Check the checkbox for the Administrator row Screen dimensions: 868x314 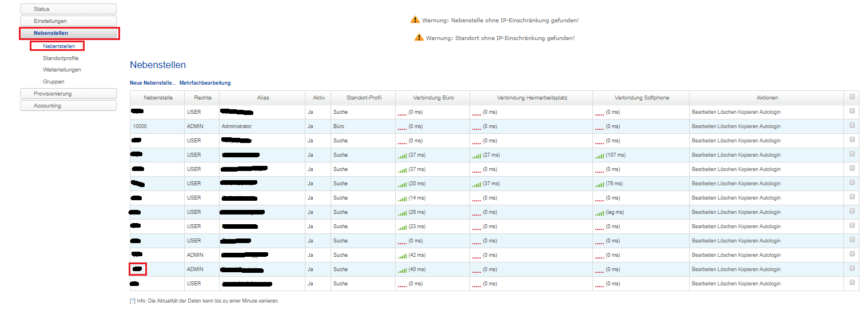pyautogui.click(x=852, y=125)
